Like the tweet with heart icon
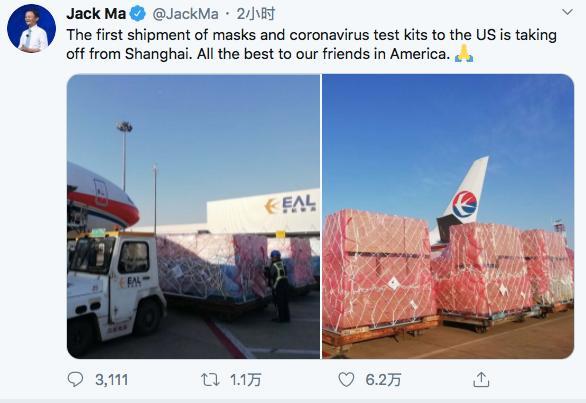586x403 pixels. click(x=346, y=380)
